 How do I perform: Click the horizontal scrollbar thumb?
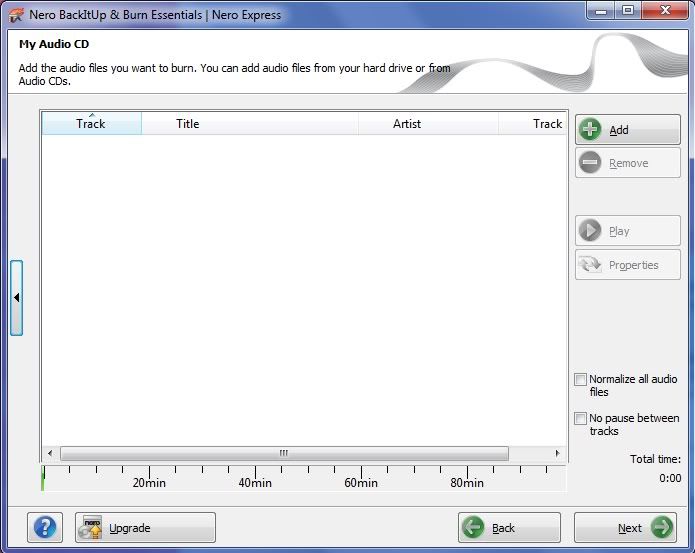click(x=284, y=453)
